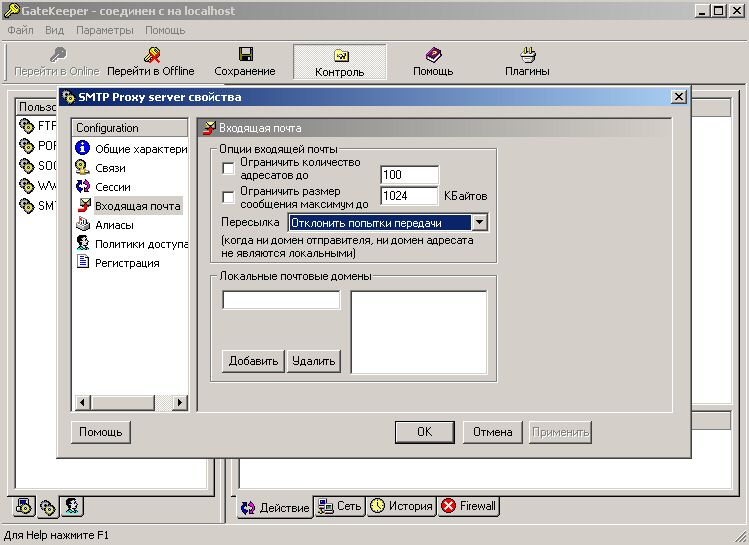Image resolution: width=749 pixels, height=545 pixels.
Task: Open the Регистрация configuration page
Action: (127, 263)
